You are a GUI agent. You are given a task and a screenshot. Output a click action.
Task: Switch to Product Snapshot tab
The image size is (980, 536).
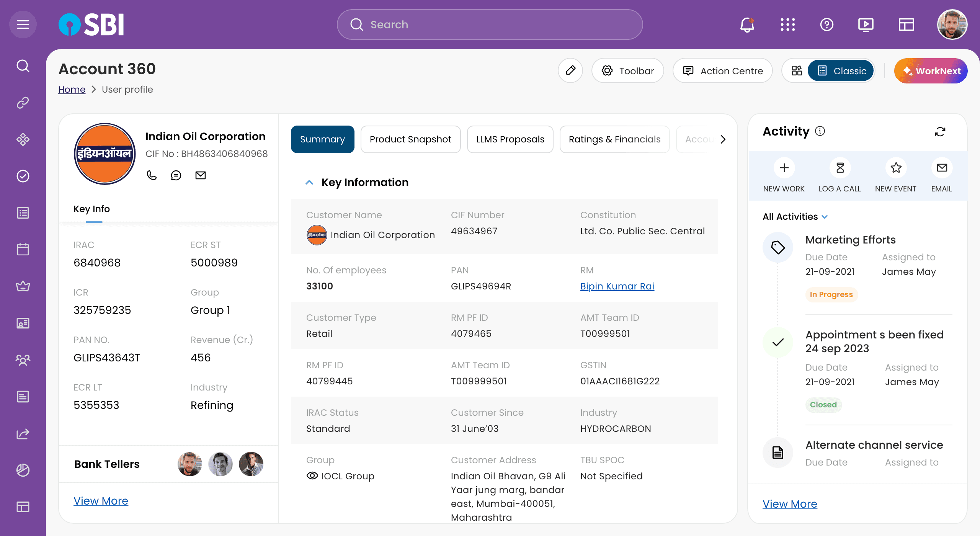pos(410,139)
